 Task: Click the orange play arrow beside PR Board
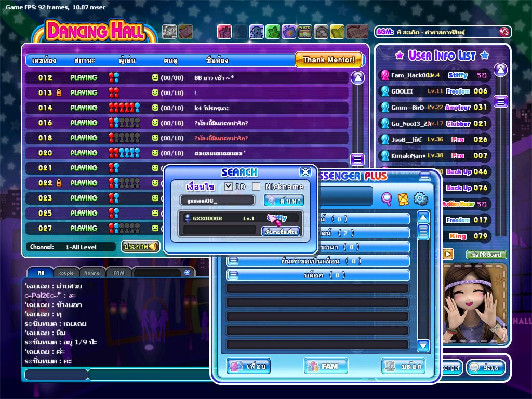(x=448, y=254)
